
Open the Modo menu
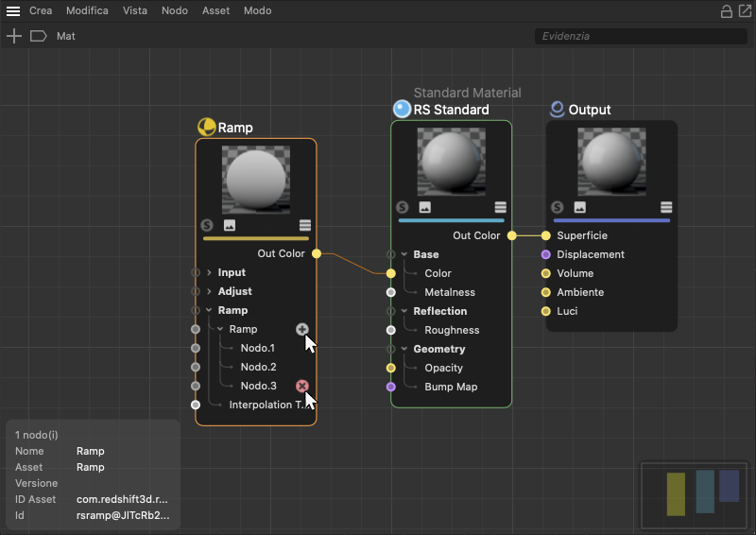point(257,10)
